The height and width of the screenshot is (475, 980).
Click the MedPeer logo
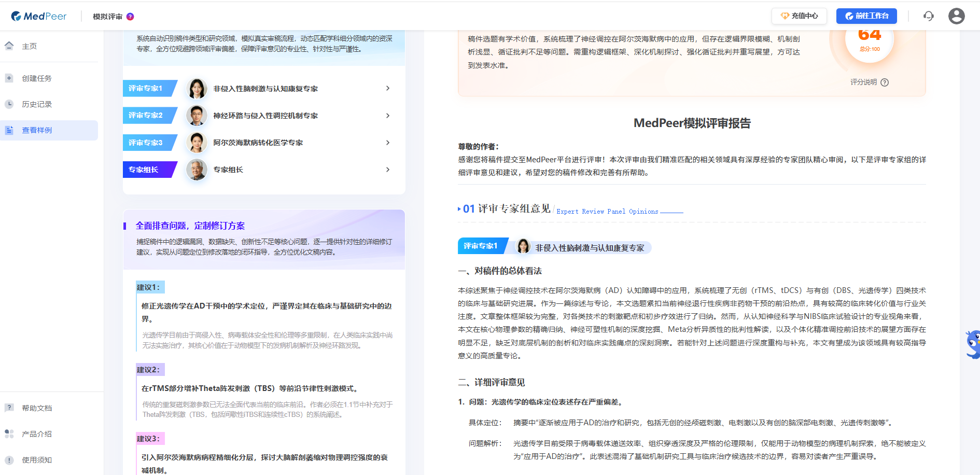coord(39,17)
